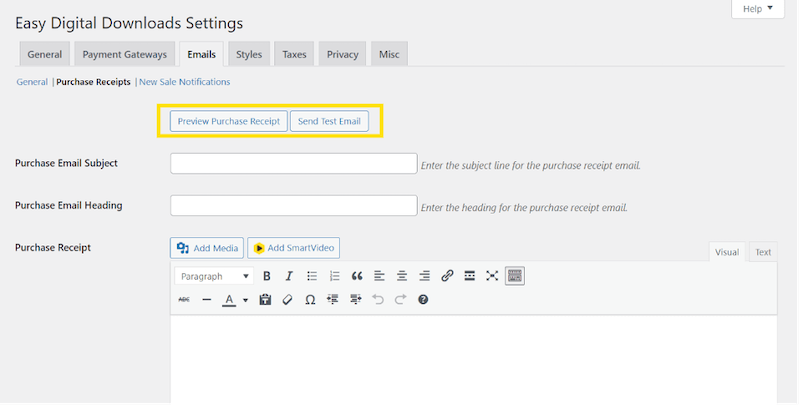This screenshot has width=800, height=405.
Task: Open the special character Omega tool
Action: [x=310, y=299]
